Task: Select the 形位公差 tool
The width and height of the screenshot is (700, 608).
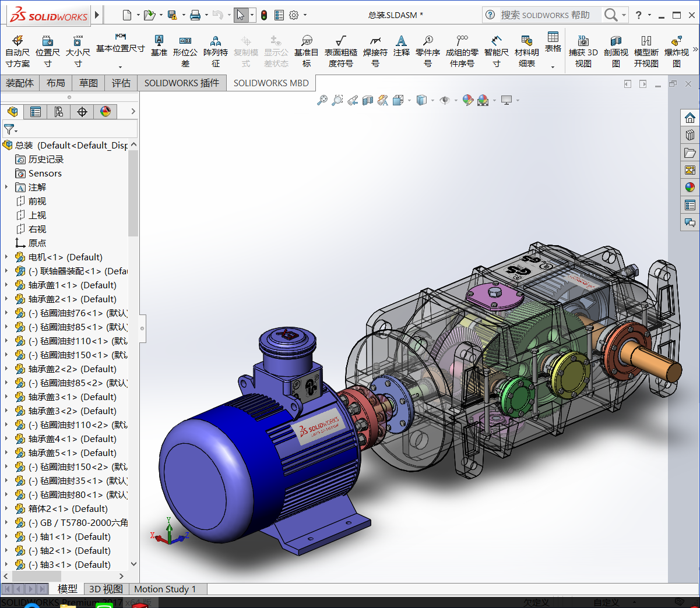Action: pyautogui.click(x=185, y=51)
